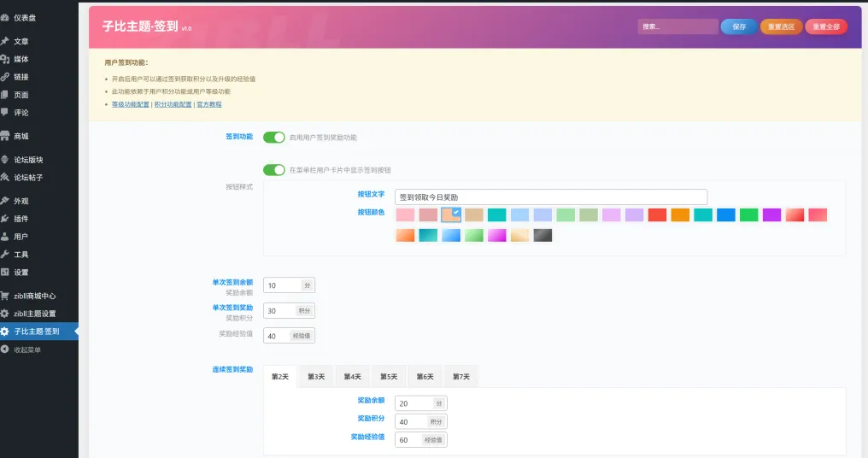
Task: Open the 媒体 media icon
Action: click(x=4, y=59)
